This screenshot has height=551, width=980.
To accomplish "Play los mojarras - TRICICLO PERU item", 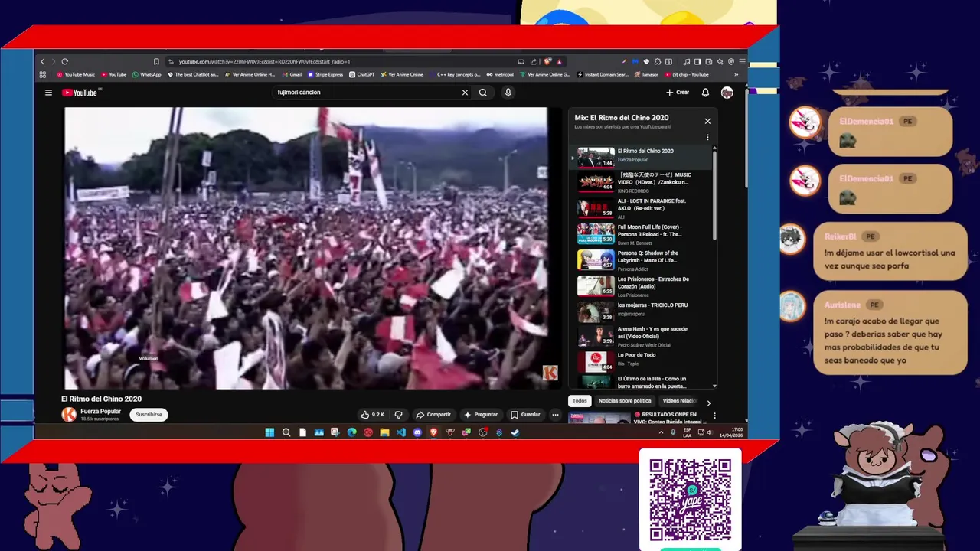I will [642, 311].
